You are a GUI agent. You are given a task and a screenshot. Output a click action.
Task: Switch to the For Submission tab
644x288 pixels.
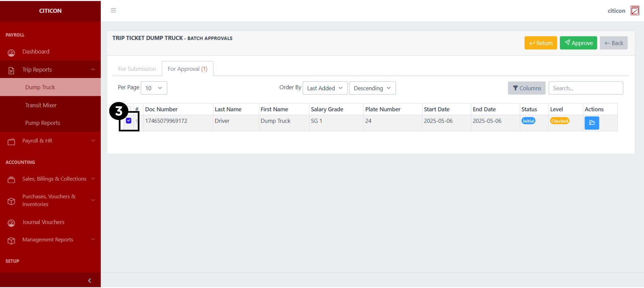click(x=137, y=69)
